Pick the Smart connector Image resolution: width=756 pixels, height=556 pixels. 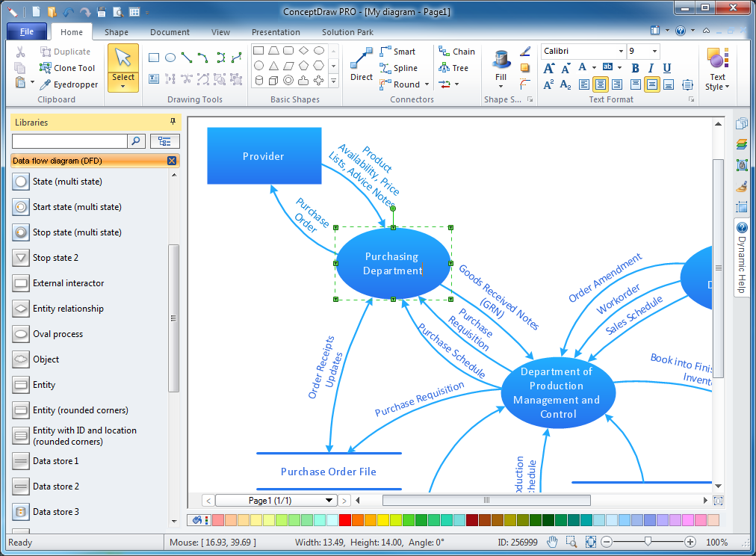click(x=397, y=51)
